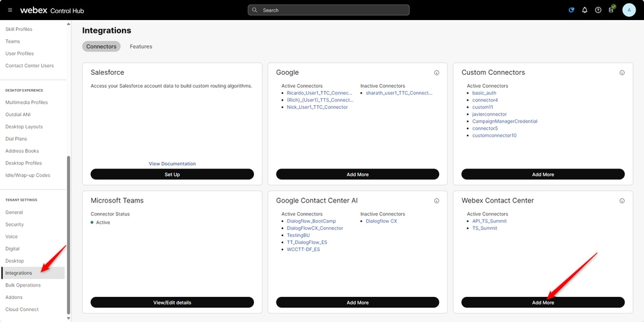
Task: Open User Profiles in the sidebar
Action: pyautogui.click(x=20, y=54)
